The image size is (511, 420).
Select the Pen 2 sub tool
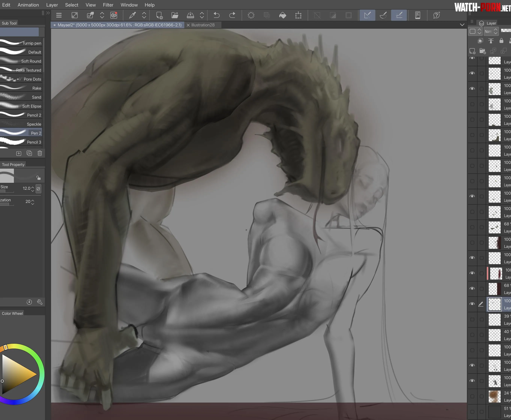tap(36, 133)
